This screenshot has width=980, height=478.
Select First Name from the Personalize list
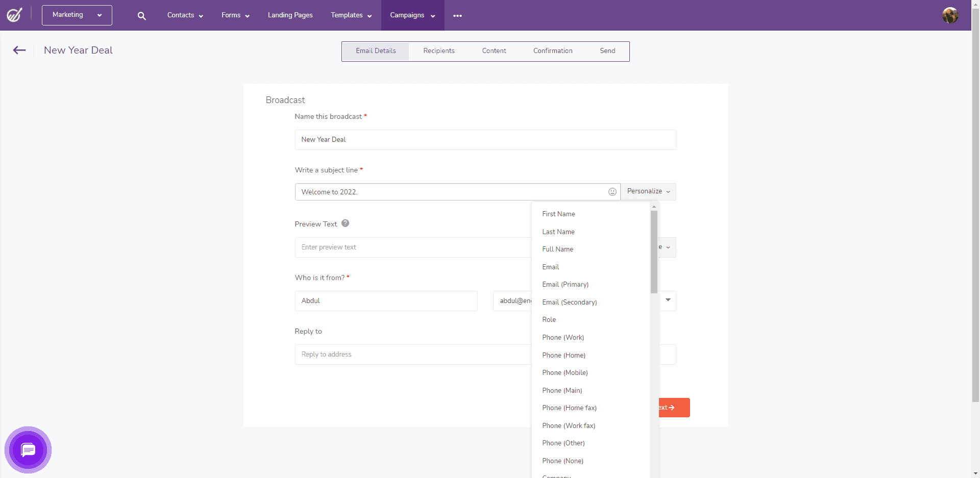click(558, 214)
